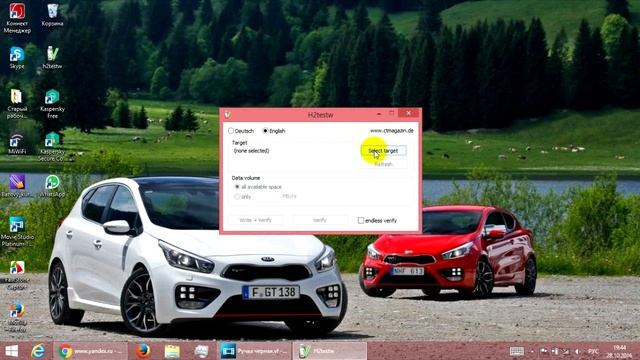Click the H2testw title bar icon
The width and height of the screenshot is (640, 360).
click(x=228, y=115)
